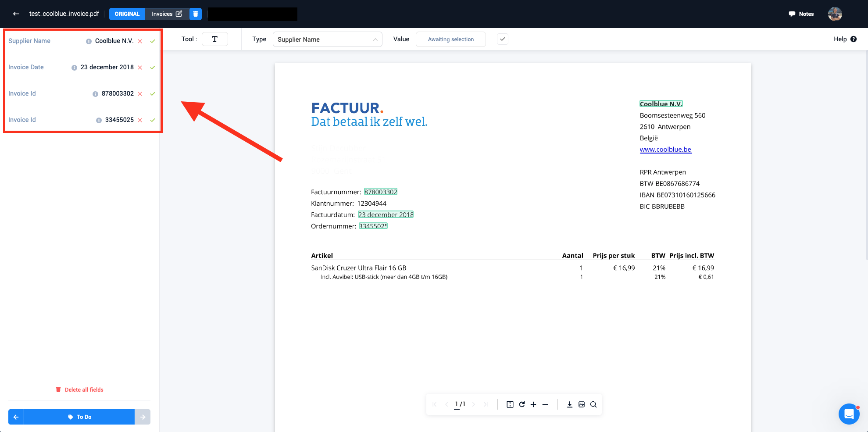The image size is (868, 432).
Task: Select the highlighted Coolblue N.V. text in invoice
Action: (x=661, y=104)
